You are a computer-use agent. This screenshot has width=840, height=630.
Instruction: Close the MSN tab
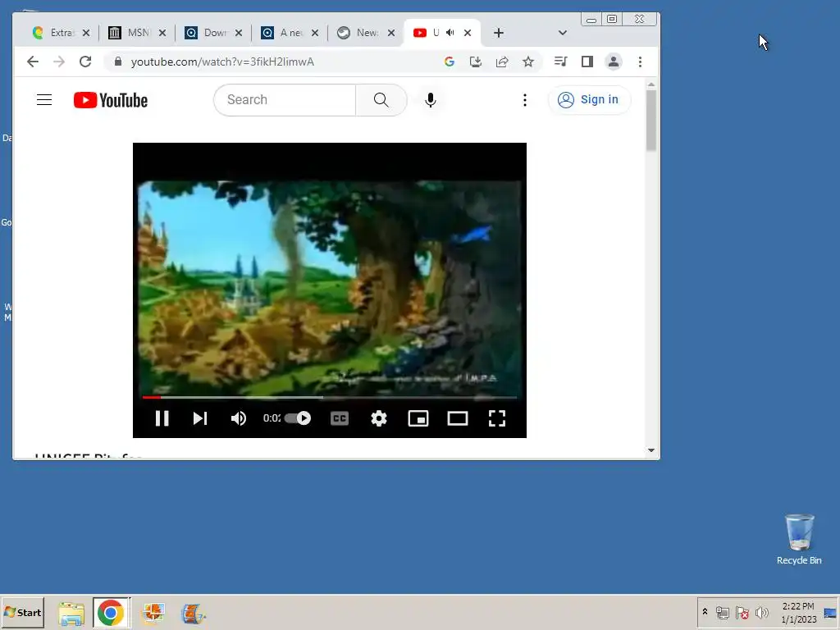point(162,33)
